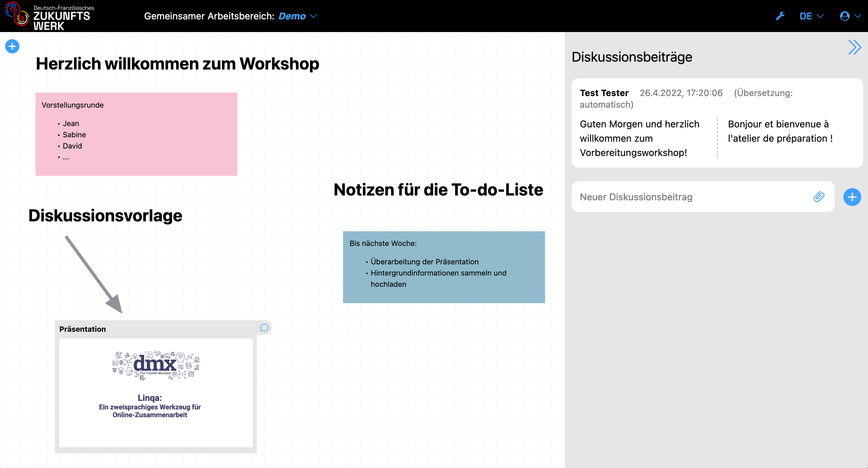Collapse the Diskussionsbeiträge panel with the double chevron

pyautogui.click(x=855, y=47)
